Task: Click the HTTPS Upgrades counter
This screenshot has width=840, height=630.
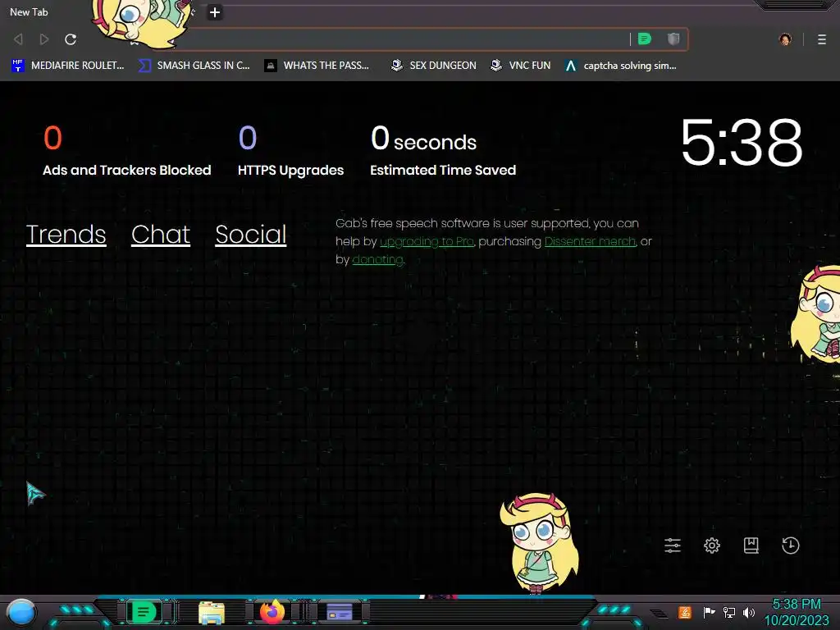Action: (291, 151)
